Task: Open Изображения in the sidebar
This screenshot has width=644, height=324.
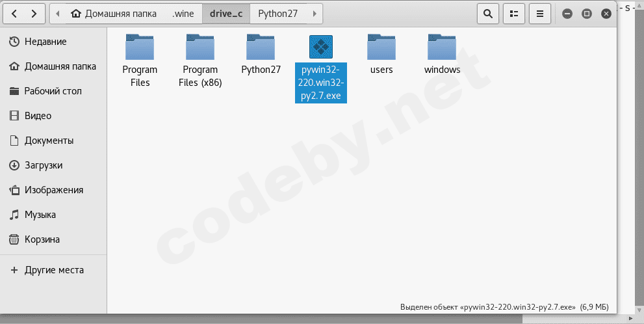Action: [x=53, y=189]
